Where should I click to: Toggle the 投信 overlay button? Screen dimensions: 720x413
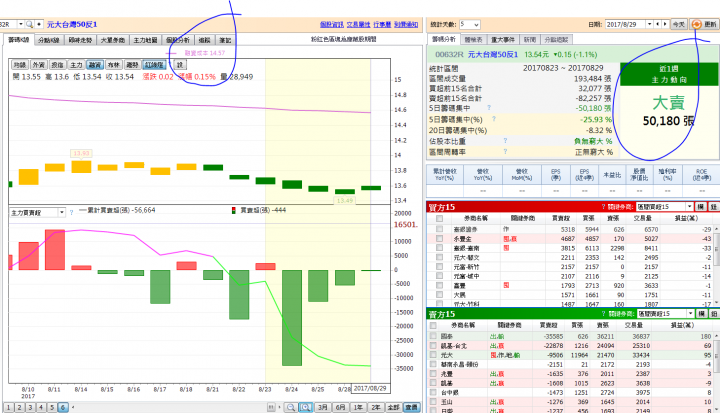point(57,65)
